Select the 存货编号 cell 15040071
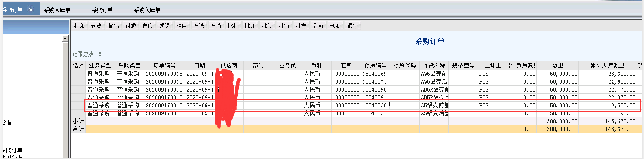Screen dimensions: 644x159 pos(375,81)
